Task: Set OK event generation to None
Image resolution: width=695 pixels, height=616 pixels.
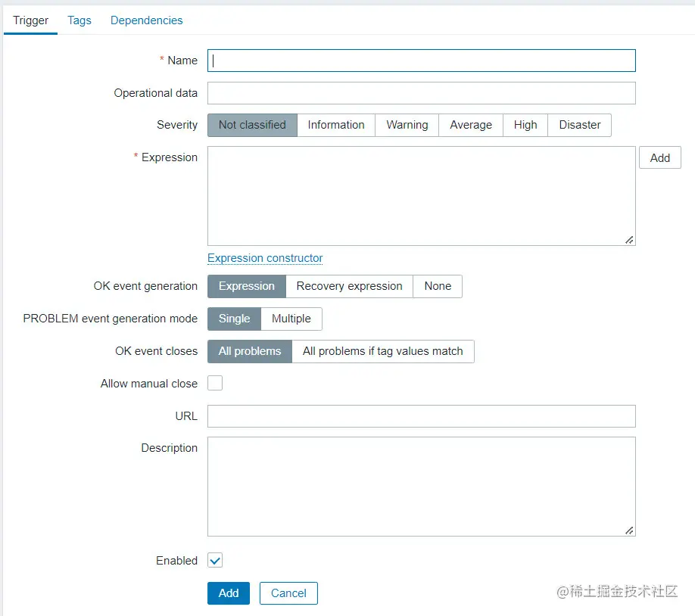Action: [438, 286]
